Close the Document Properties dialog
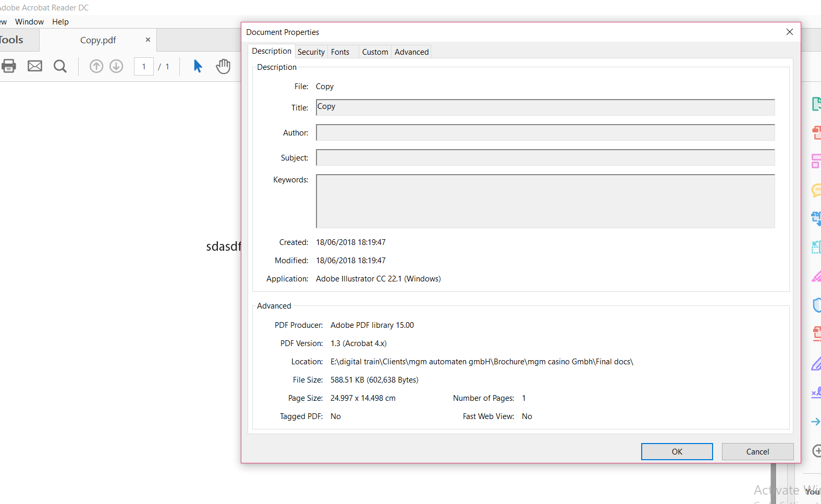The height and width of the screenshot is (504, 821). point(790,32)
